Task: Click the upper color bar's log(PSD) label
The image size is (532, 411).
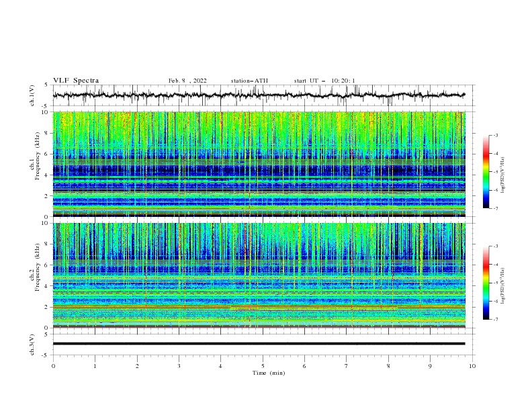Action: 503,175
